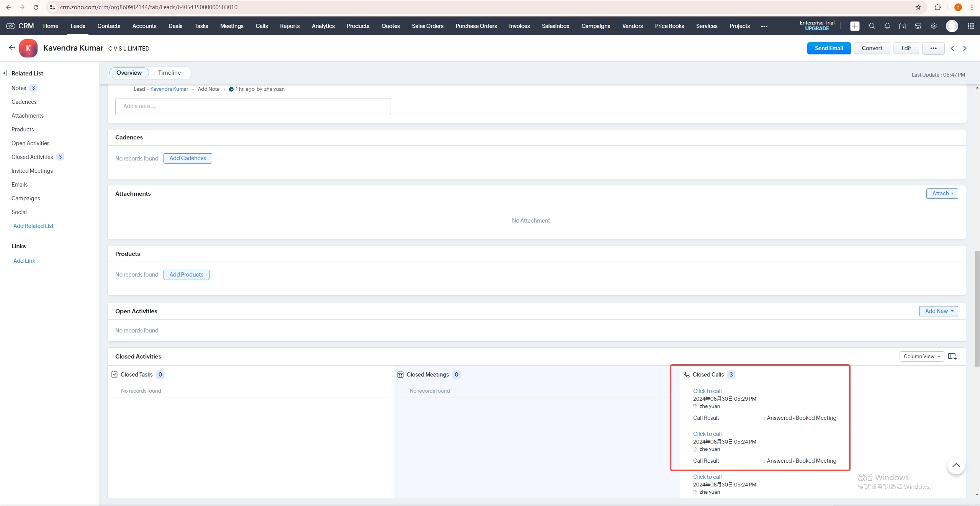Open the Contacts module tab
Viewport: 980px width, 506px height.
[x=109, y=26]
